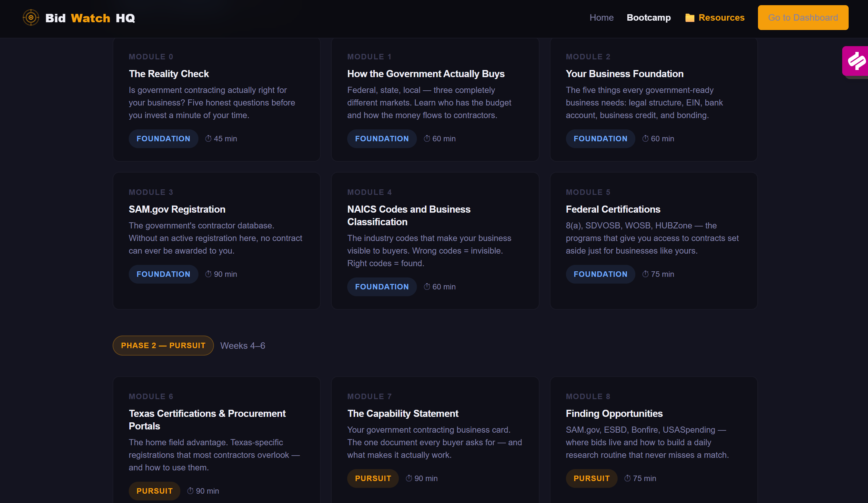Click 'Federal, state, local' description text

coord(429,103)
